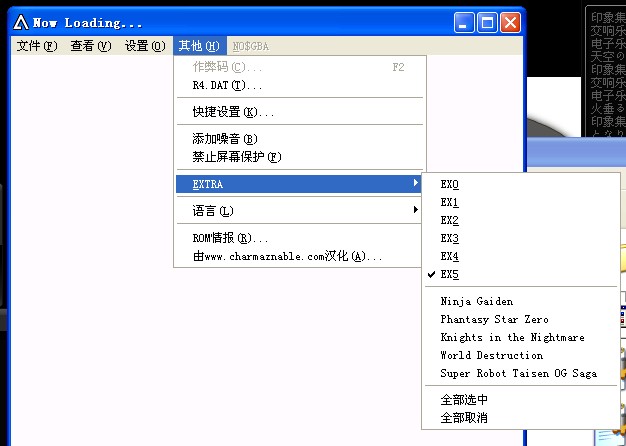Expand the EXTRA submenu arrow
626x446 pixels.
pos(416,183)
